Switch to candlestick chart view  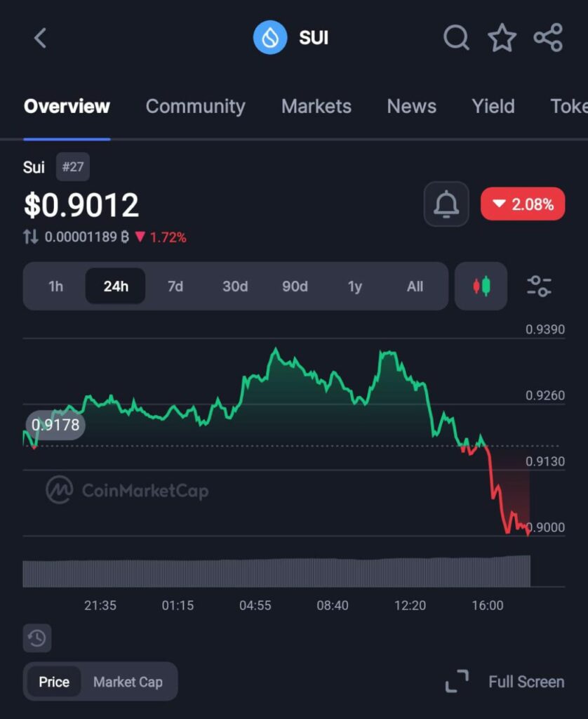pos(481,286)
